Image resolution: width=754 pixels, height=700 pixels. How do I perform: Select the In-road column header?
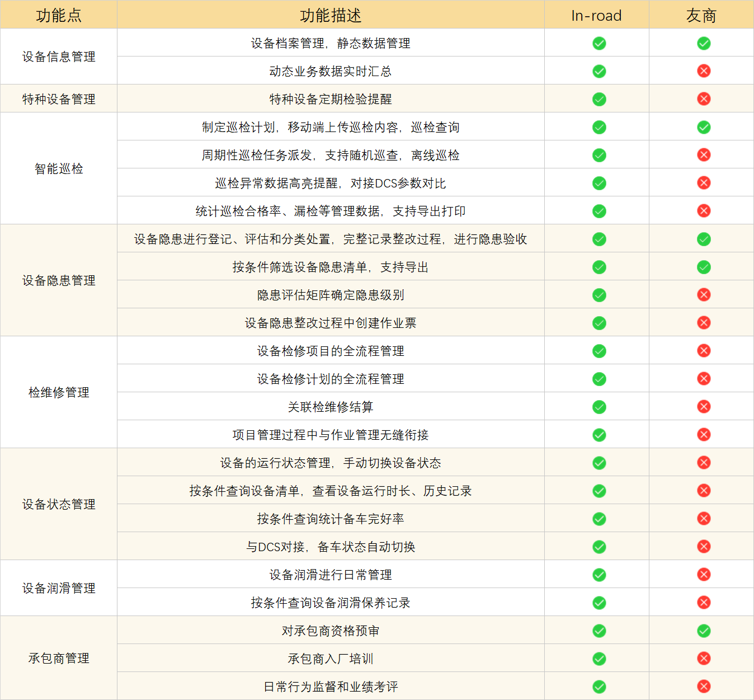click(596, 15)
